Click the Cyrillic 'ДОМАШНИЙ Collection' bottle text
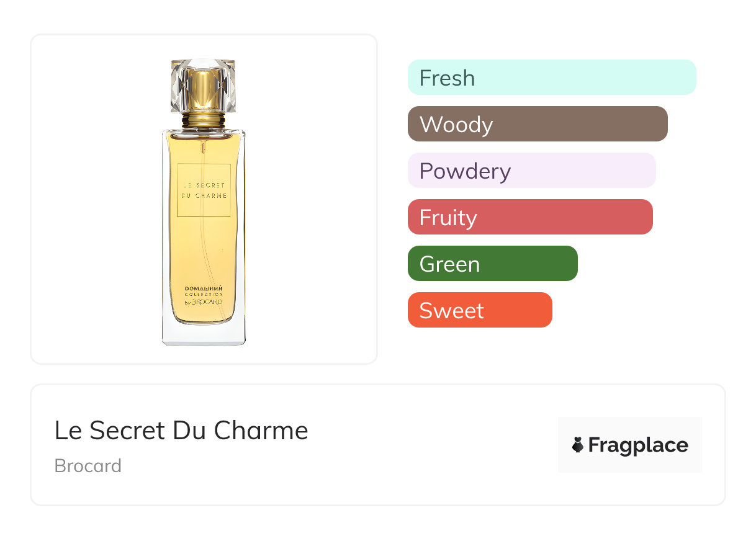Image resolution: width=756 pixels, height=536 pixels. pos(204,291)
